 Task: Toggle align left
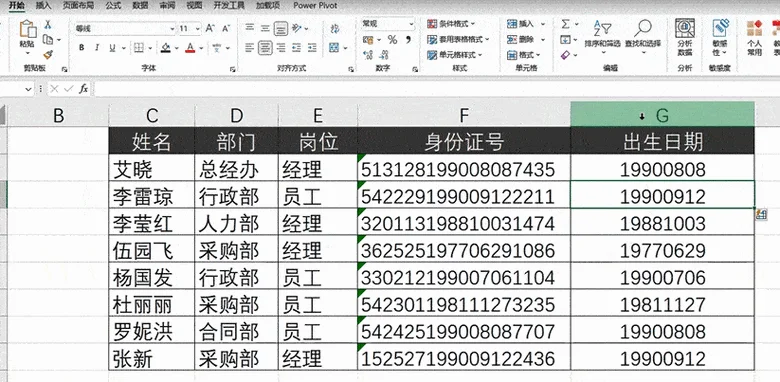[x=250, y=48]
